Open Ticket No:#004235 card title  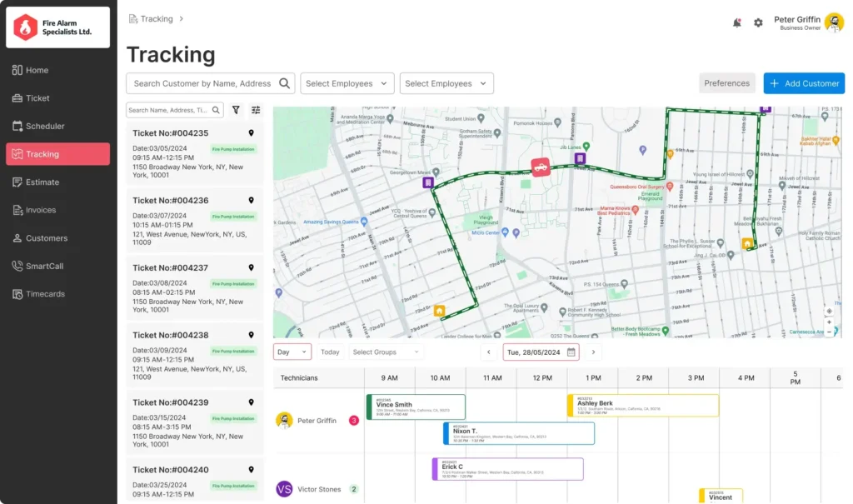(x=170, y=133)
